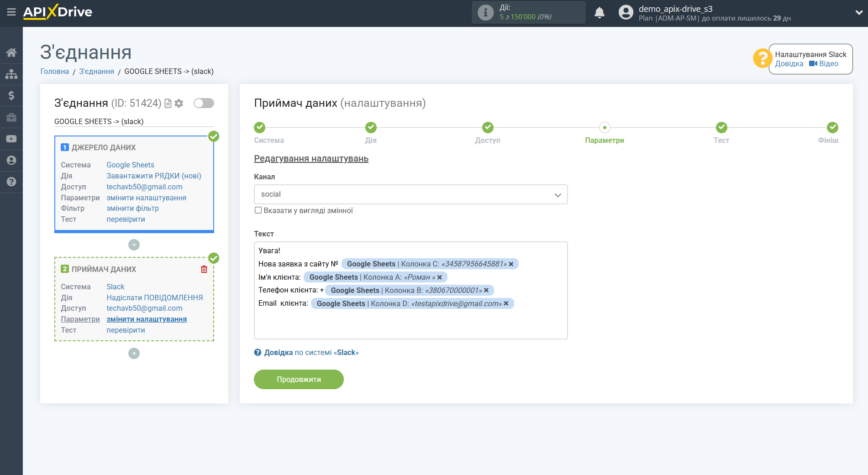Click the Довідка по системі Slack link
This screenshot has width=868, height=475.
click(311, 353)
